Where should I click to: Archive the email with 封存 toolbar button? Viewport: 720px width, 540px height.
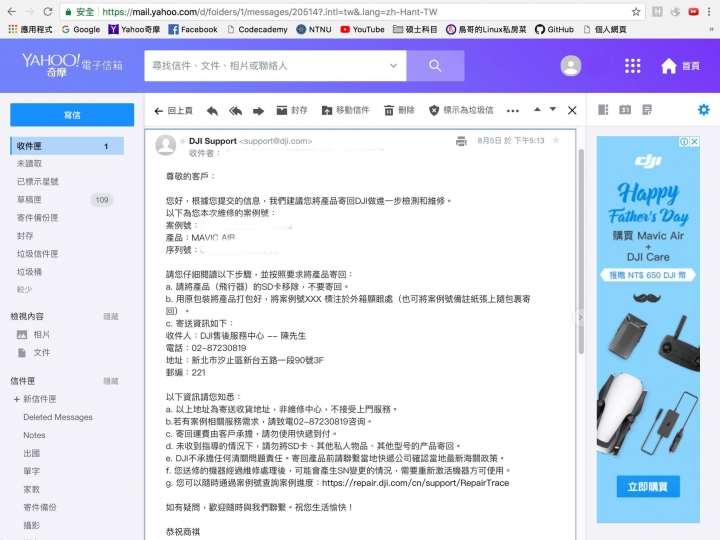(292, 110)
